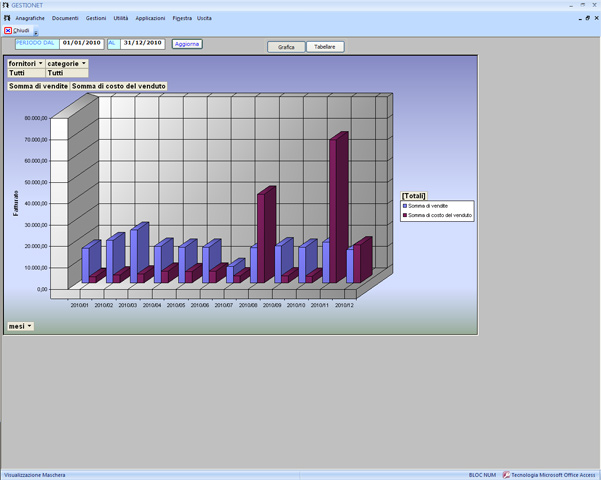
Task: Open the toolbar options arrow next to Chiudi
Action: click(x=36, y=32)
